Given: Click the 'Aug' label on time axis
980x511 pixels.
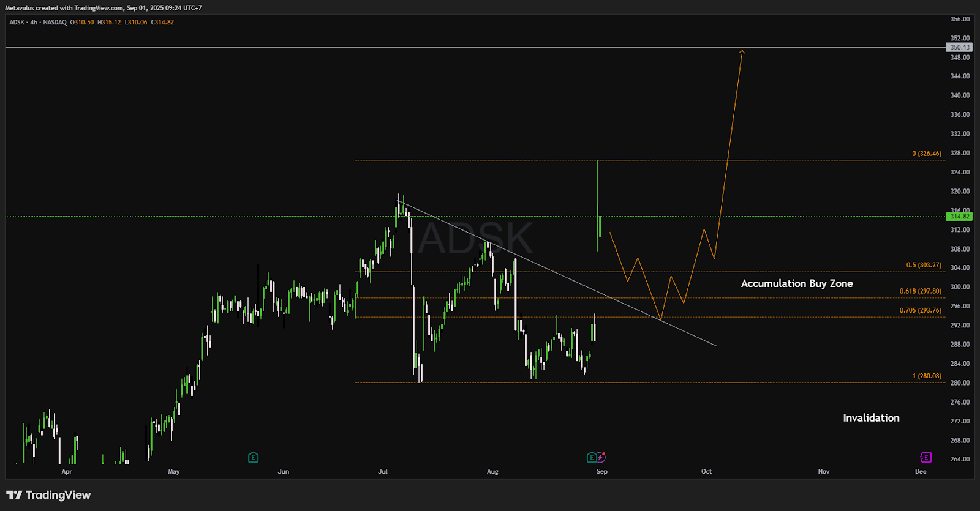Looking at the screenshot, I should click(492, 471).
